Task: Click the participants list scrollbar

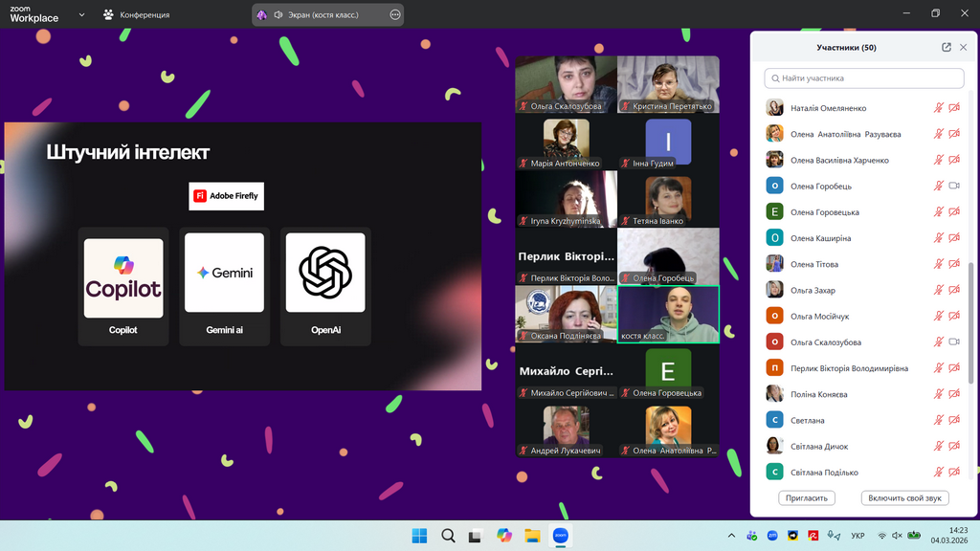Action: point(970,316)
